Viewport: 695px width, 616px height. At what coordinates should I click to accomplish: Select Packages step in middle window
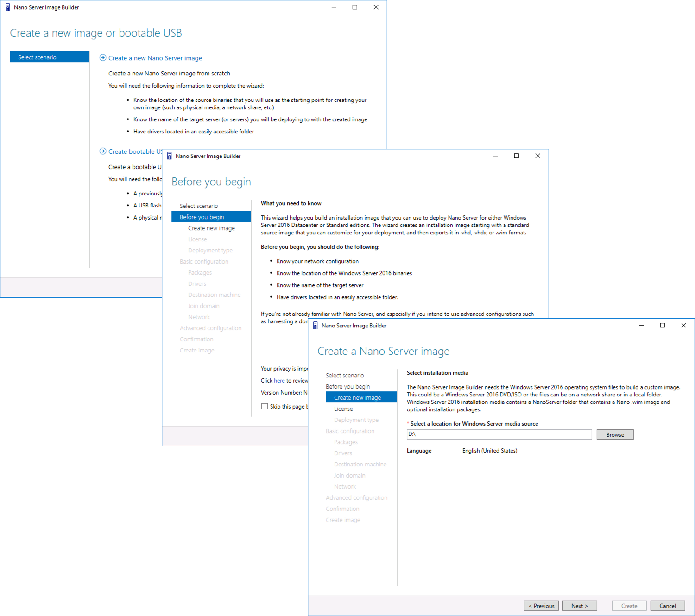pos(200,273)
